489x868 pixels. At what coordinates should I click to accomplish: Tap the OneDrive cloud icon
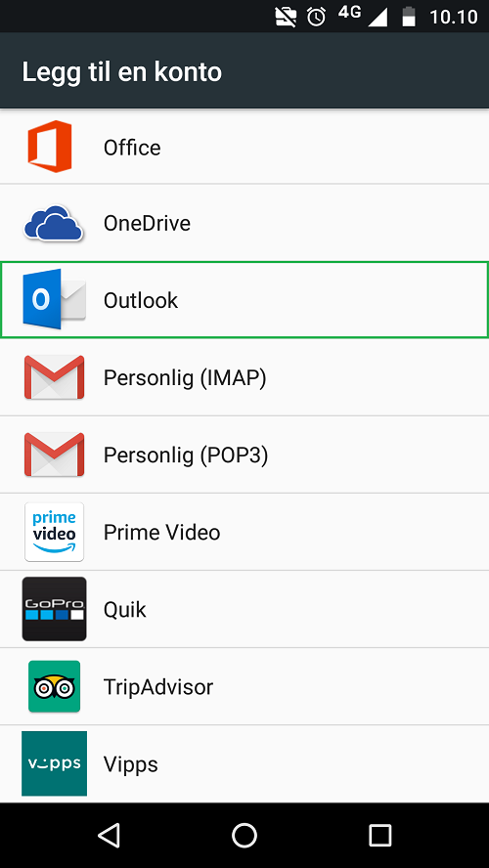click(54, 223)
